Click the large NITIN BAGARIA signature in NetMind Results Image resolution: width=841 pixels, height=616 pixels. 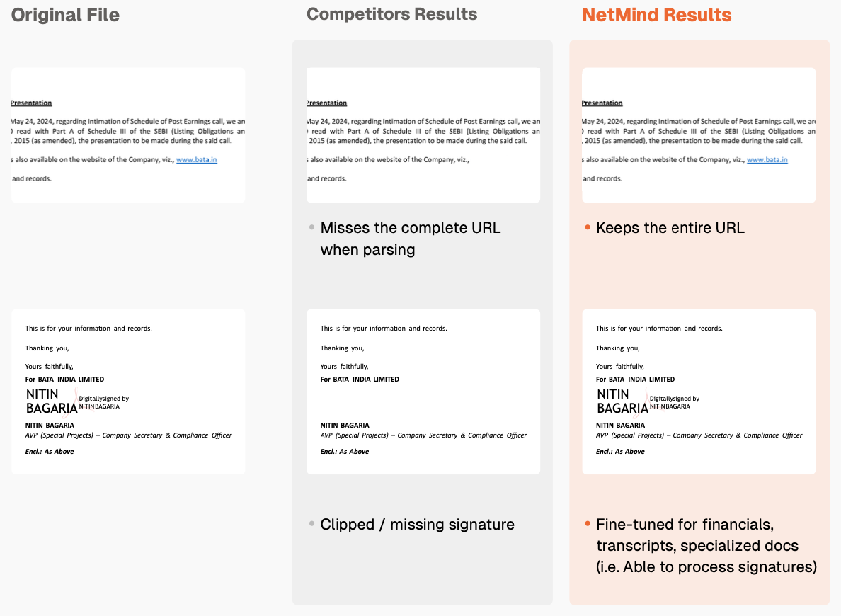(x=622, y=401)
